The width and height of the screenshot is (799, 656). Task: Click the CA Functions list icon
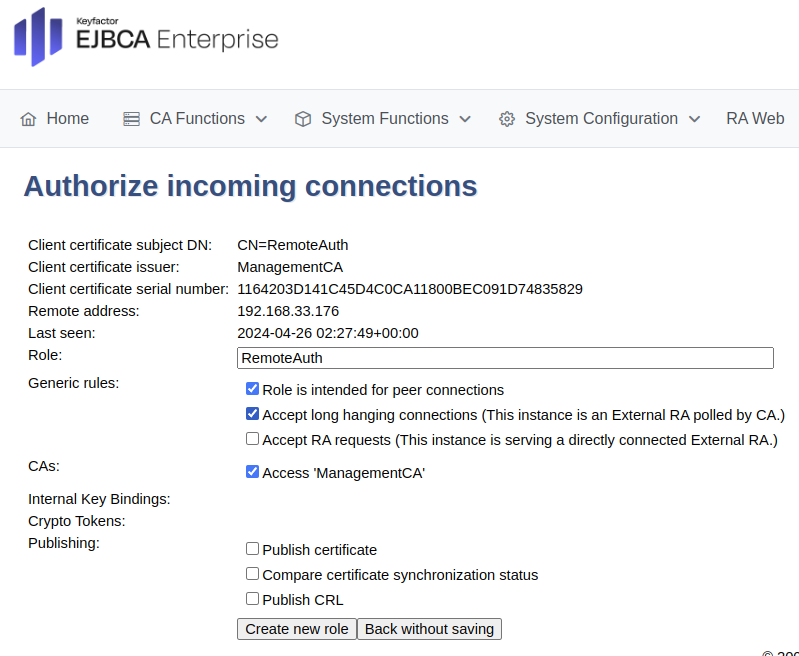[x=132, y=119]
